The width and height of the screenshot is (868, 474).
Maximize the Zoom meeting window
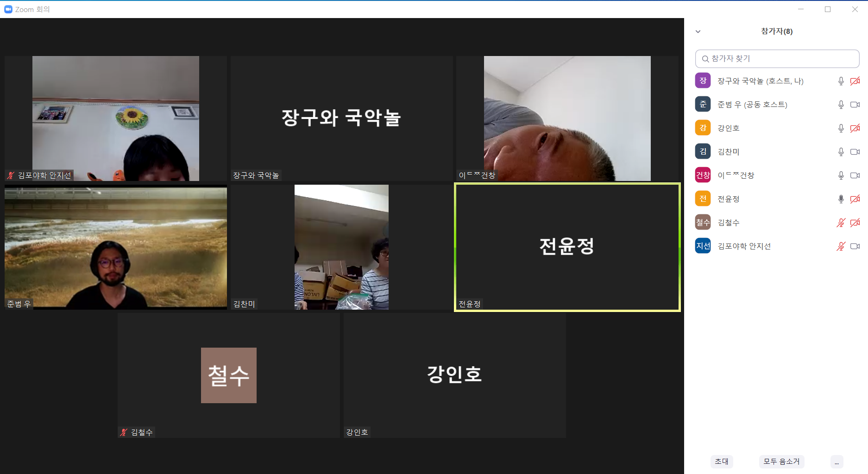(x=828, y=9)
